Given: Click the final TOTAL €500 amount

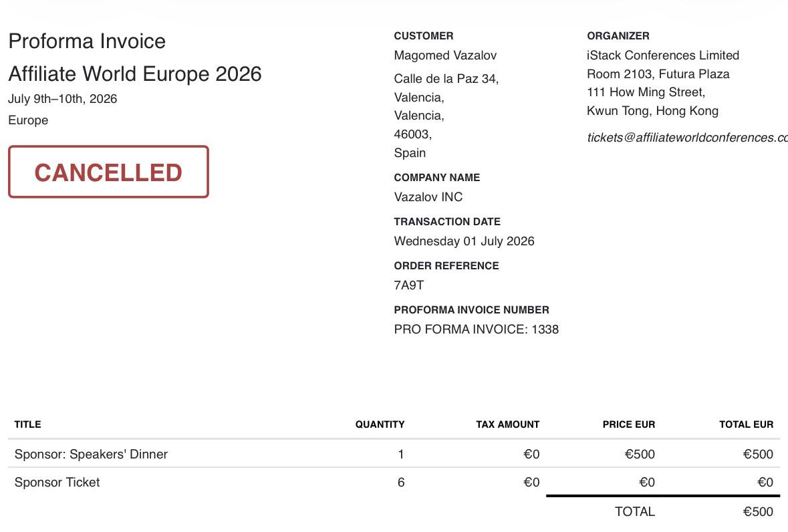Looking at the screenshot, I should 758,512.
